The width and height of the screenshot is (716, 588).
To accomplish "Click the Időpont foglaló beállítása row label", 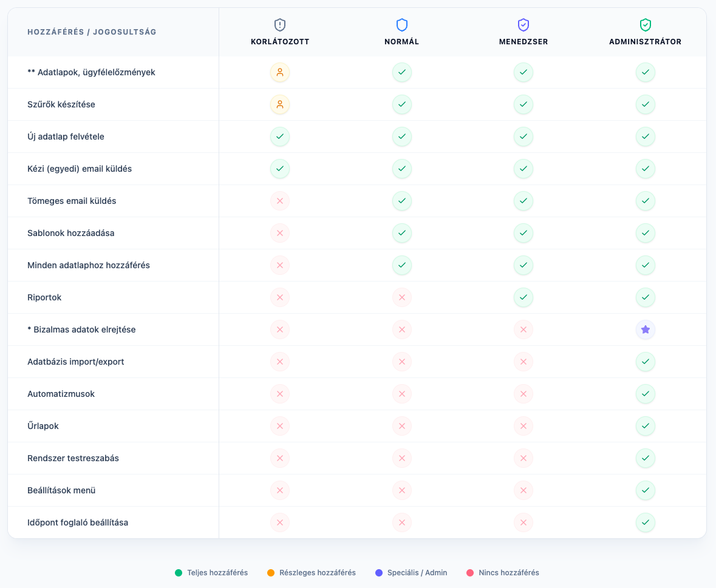I will pos(78,522).
